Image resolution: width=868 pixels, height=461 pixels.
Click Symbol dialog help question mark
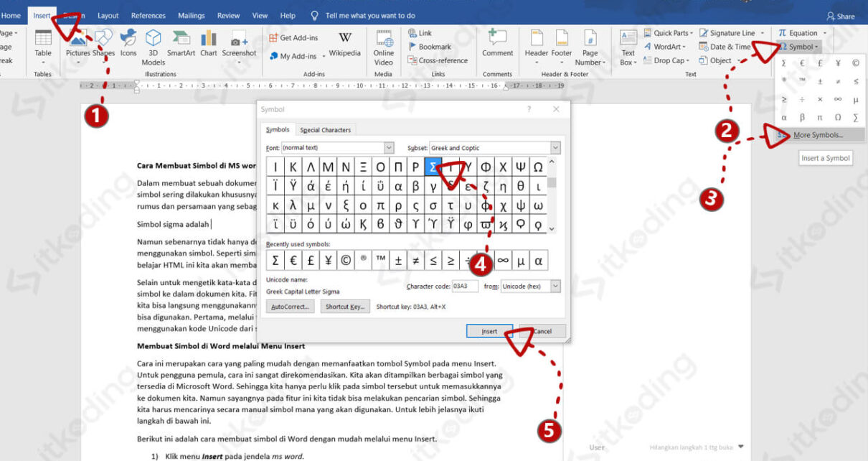[x=529, y=109]
